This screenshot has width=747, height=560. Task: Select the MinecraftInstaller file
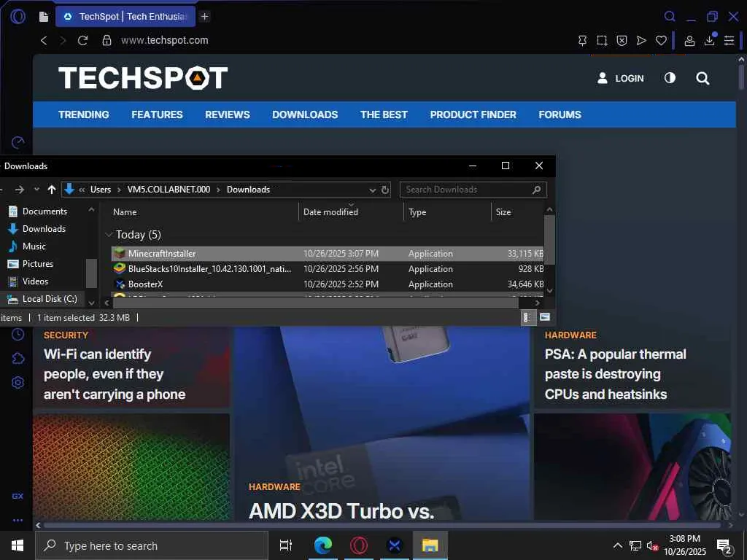328,254
